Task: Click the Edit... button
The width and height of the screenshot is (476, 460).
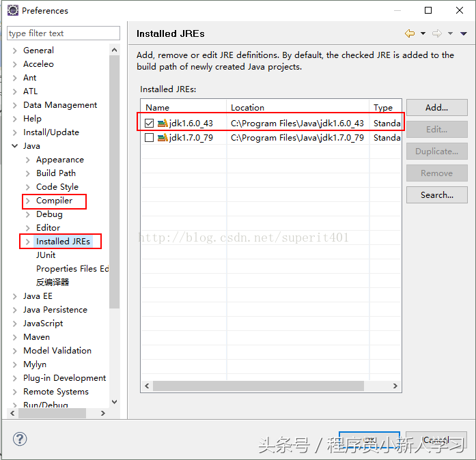Action: tap(436, 129)
